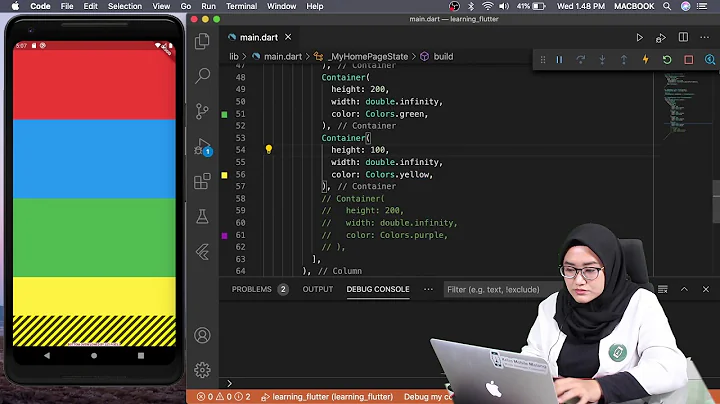Open the Extensions view
The width and height of the screenshot is (720, 404).
203,181
